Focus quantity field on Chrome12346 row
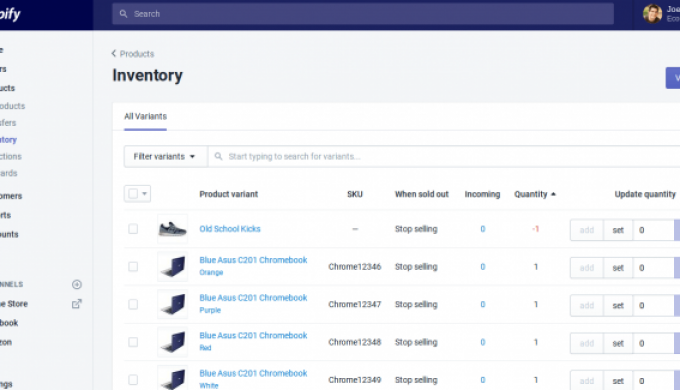The width and height of the screenshot is (680, 390). 654,268
